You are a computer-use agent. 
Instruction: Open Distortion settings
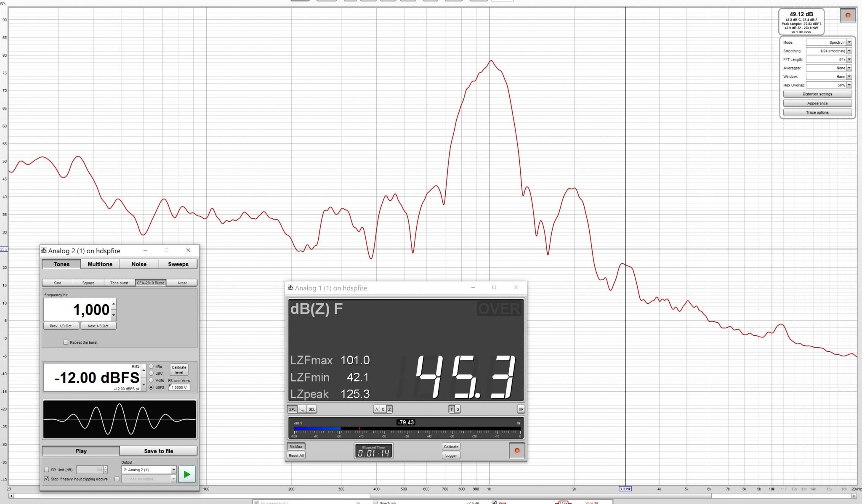coord(817,94)
